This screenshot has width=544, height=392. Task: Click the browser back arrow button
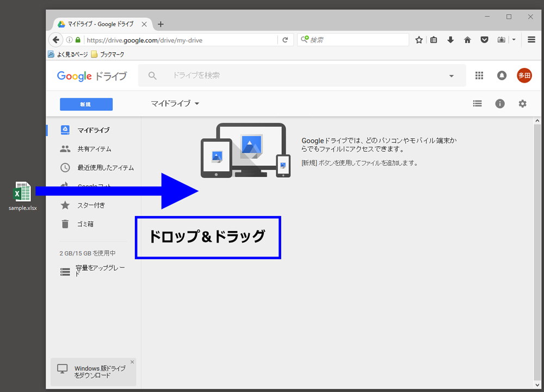pyautogui.click(x=55, y=40)
